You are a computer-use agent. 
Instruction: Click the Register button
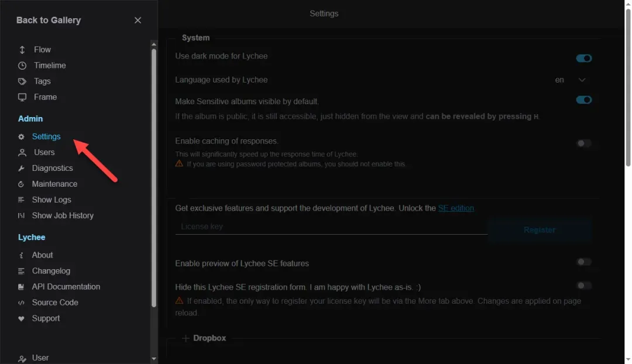(x=540, y=230)
